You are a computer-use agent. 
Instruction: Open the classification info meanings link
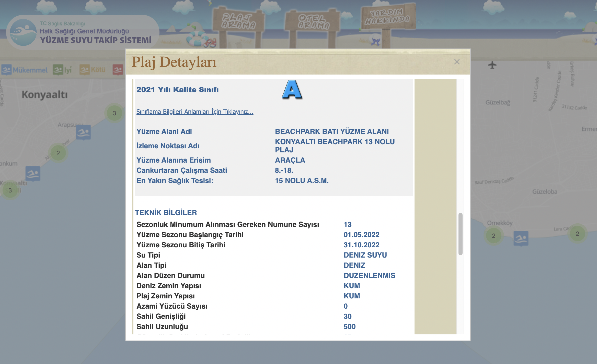[195, 112]
